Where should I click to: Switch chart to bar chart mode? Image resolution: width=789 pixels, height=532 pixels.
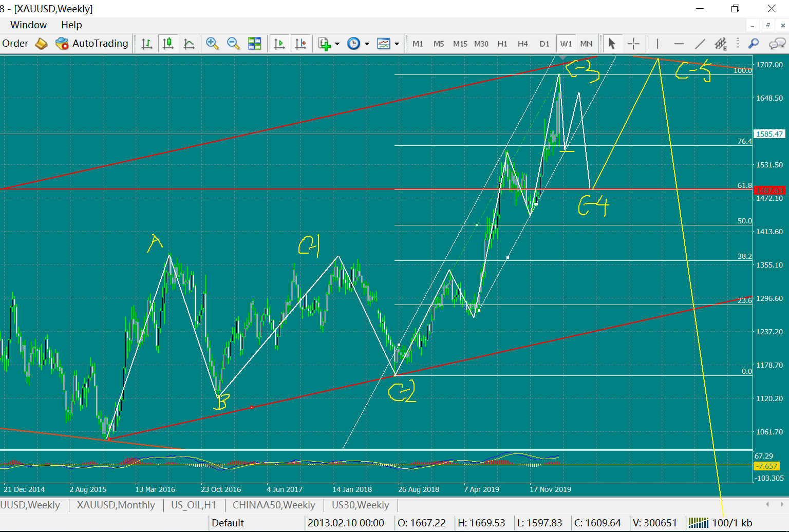click(x=147, y=44)
